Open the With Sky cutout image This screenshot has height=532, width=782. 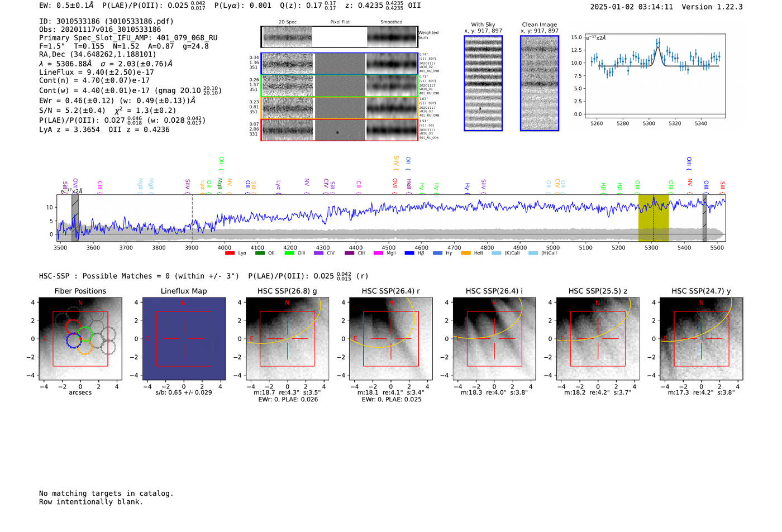tap(483, 83)
